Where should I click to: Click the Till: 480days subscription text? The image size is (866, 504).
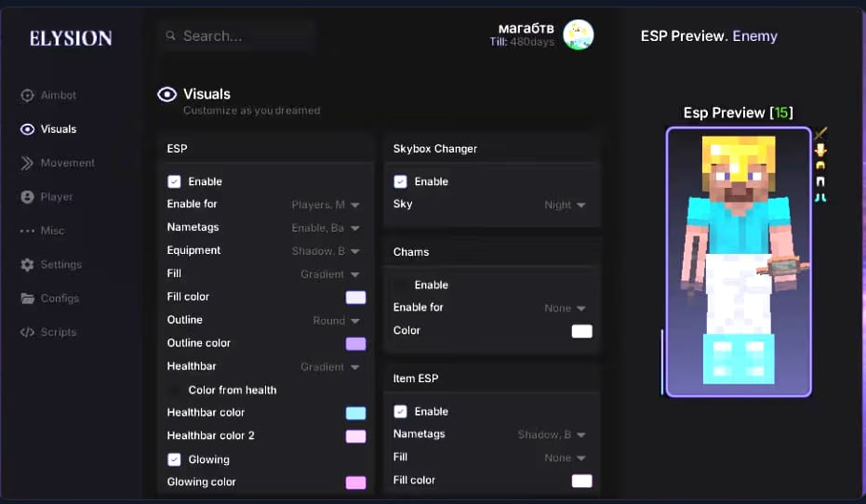(x=522, y=42)
